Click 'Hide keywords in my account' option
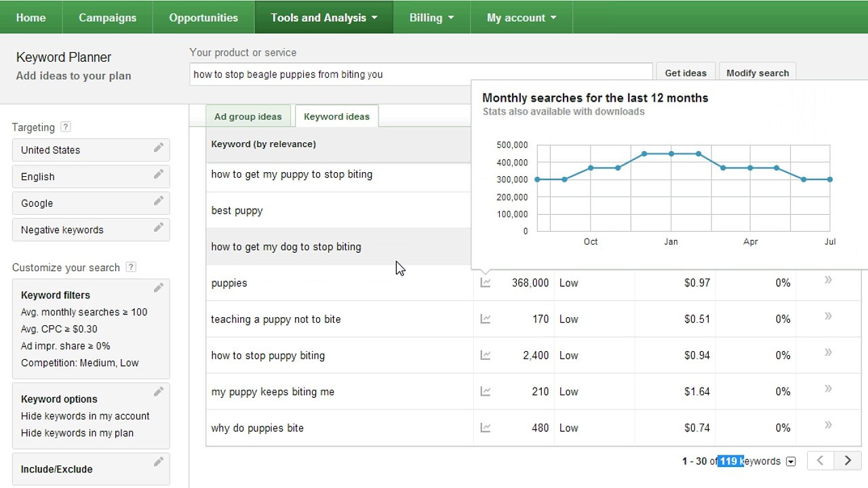The width and height of the screenshot is (868, 488). pyautogui.click(x=85, y=416)
